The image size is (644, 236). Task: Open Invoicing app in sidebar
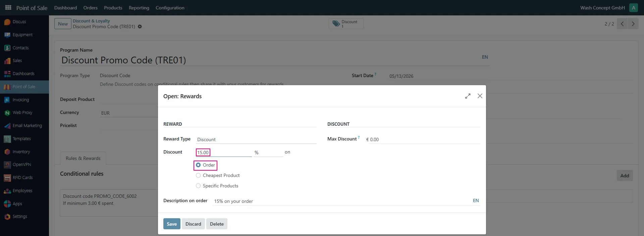pos(24,100)
